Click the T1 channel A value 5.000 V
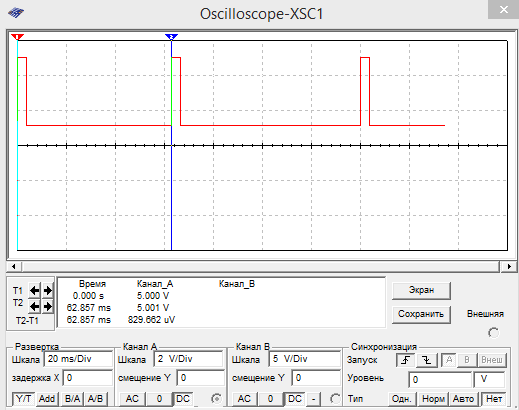This screenshot has height=410, width=519. (153, 296)
